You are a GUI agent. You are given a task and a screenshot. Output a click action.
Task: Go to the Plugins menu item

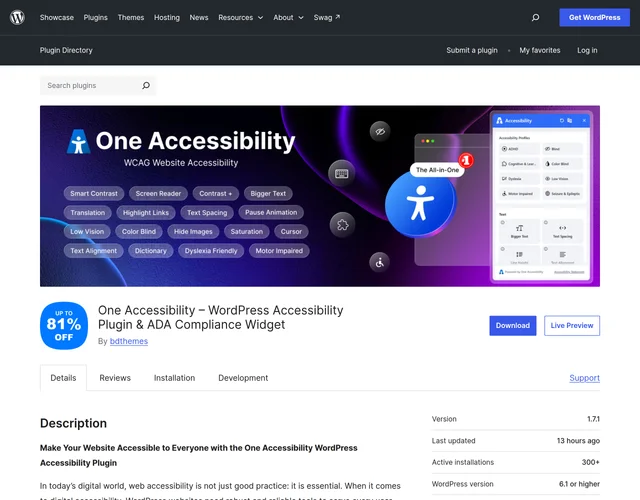96,18
